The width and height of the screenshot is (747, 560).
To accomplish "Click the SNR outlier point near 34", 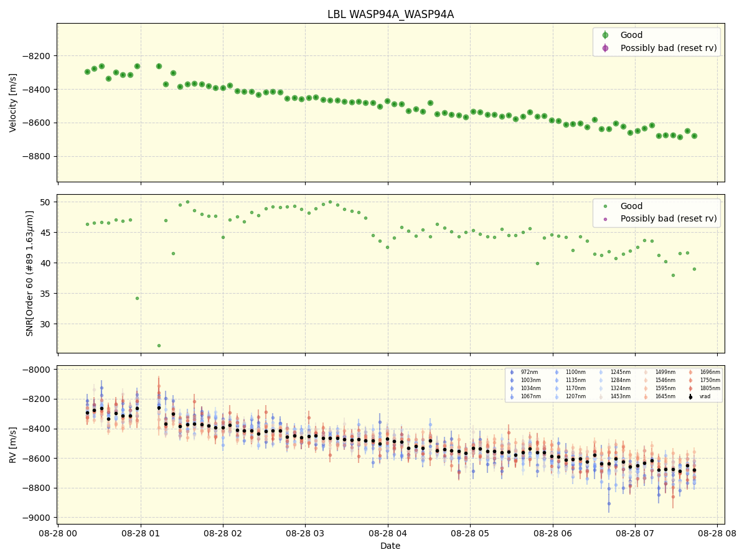I will coord(137,298).
